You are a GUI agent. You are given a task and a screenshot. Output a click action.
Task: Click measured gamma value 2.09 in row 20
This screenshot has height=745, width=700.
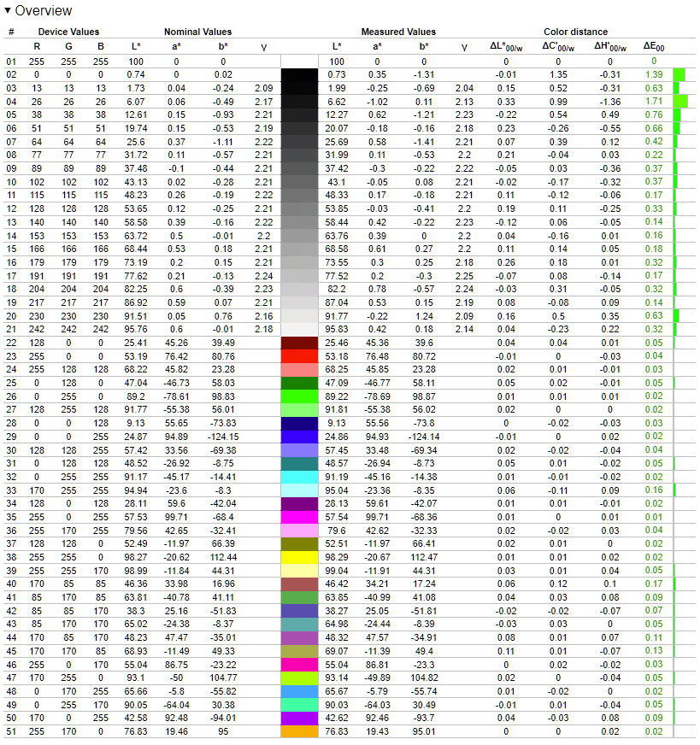464,316
